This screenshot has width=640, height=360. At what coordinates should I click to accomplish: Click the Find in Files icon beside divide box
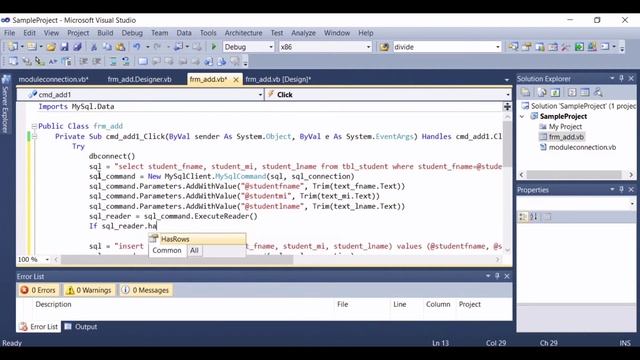(x=384, y=47)
